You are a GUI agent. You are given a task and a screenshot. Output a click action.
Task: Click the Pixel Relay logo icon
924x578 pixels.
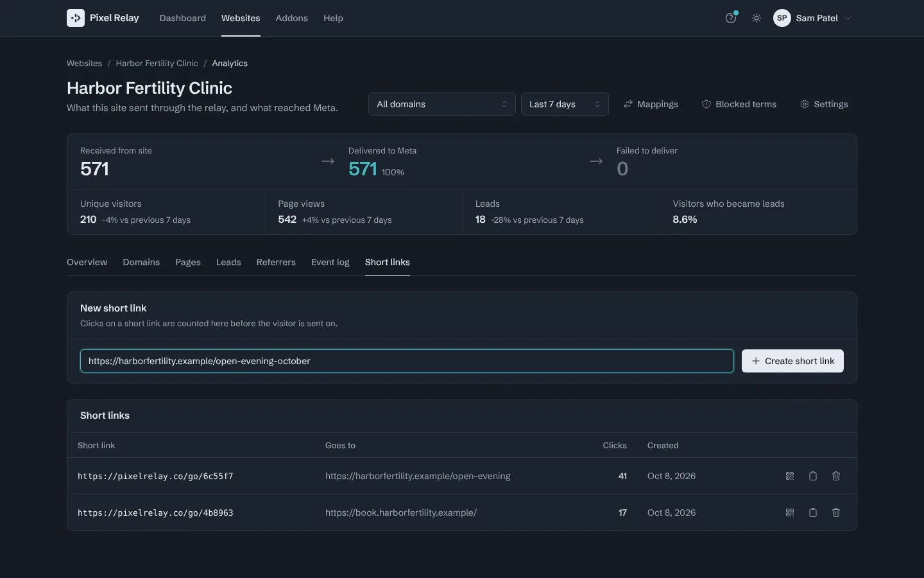click(76, 18)
